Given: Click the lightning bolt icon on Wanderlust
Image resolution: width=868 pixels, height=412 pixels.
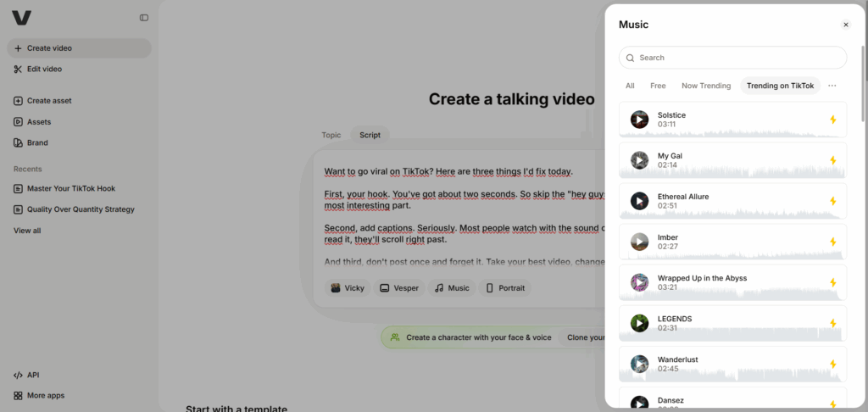Looking at the screenshot, I should [x=832, y=364].
